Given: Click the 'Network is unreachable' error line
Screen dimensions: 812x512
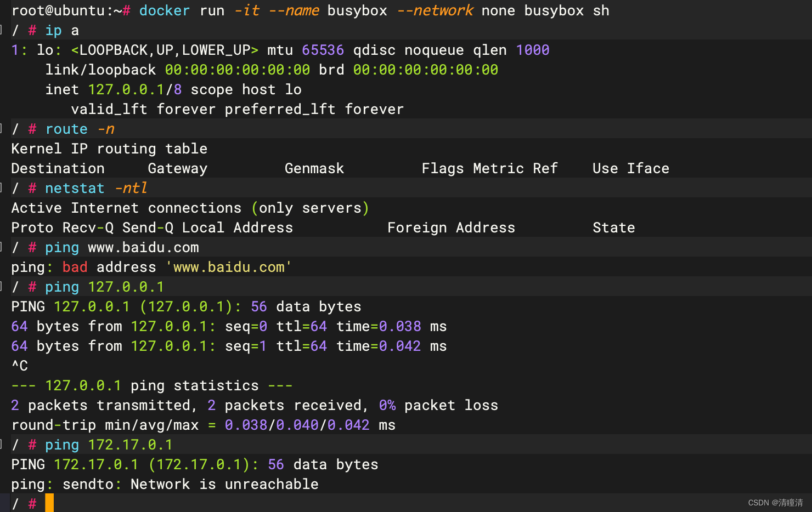Looking at the screenshot, I should 165,484.
